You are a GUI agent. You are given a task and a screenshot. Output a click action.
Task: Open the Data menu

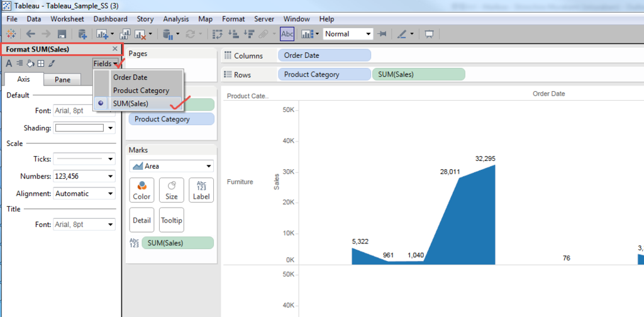34,19
